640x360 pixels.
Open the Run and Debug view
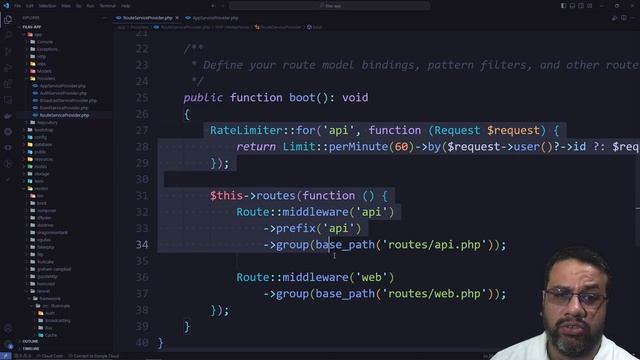[8, 68]
